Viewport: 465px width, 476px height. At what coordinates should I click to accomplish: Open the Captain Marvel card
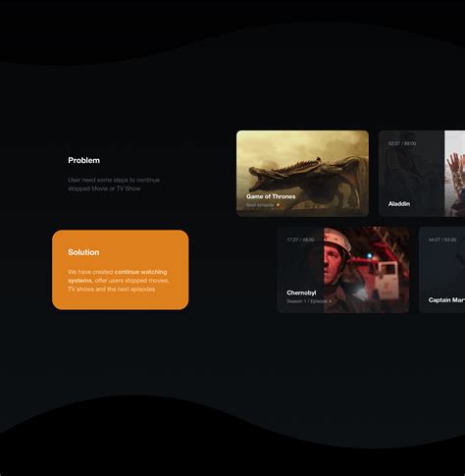coord(441,270)
